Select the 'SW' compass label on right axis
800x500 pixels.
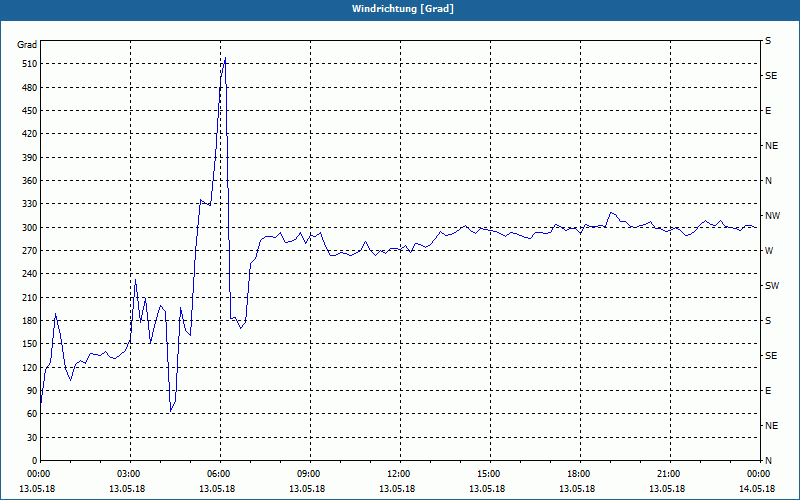pyautogui.click(x=772, y=286)
